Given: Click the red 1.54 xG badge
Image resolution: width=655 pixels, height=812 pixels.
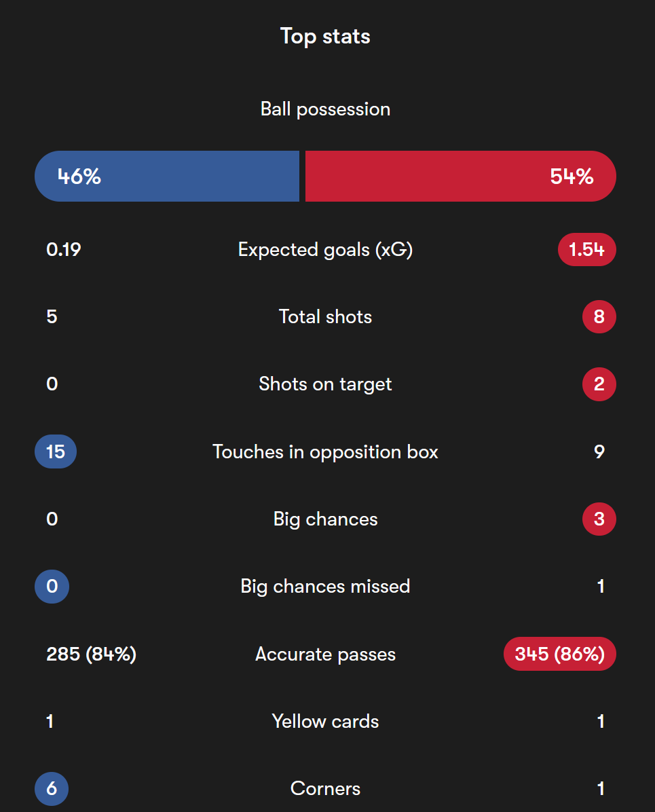Looking at the screenshot, I should (x=586, y=250).
